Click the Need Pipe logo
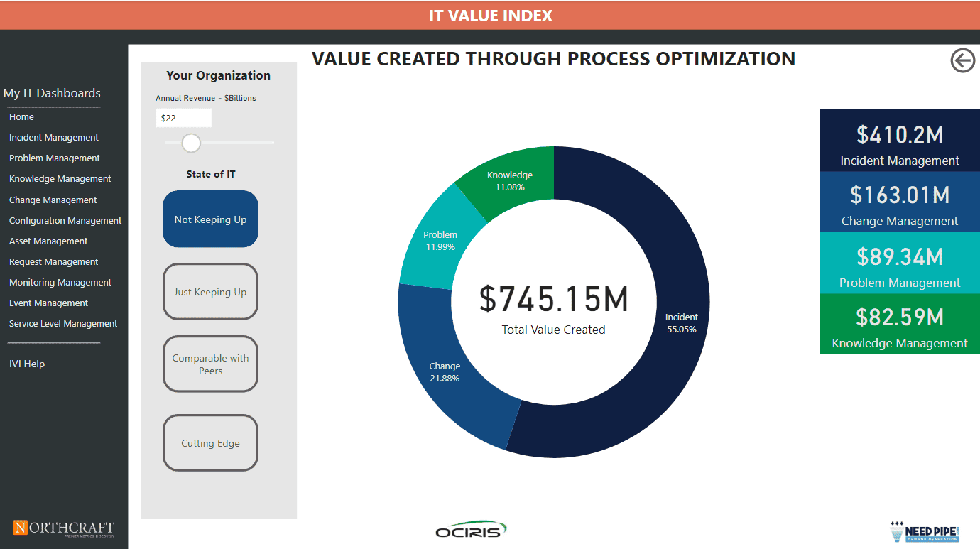The image size is (980, 549). [x=925, y=531]
